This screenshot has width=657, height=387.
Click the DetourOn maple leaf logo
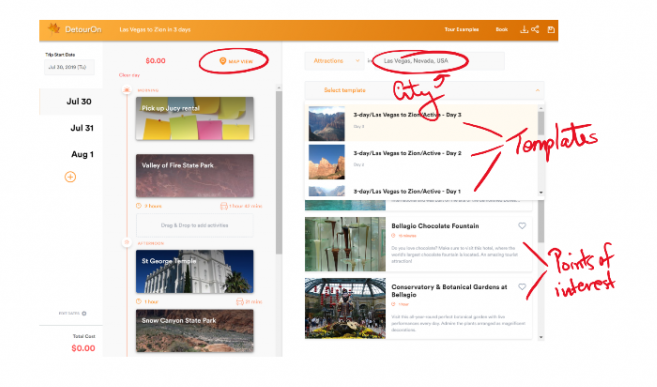click(54, 29)
